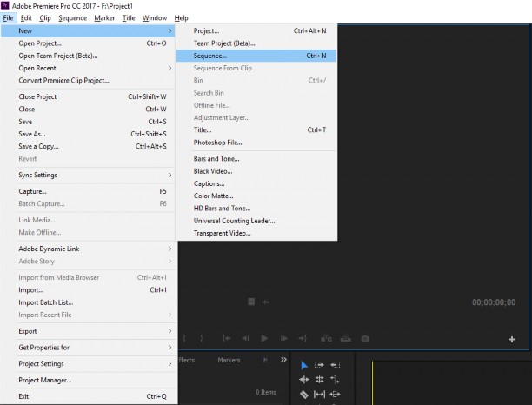This screenshot has width=532, height=405.
Task: Select the Slip tool
Action: tap(319, 395)
